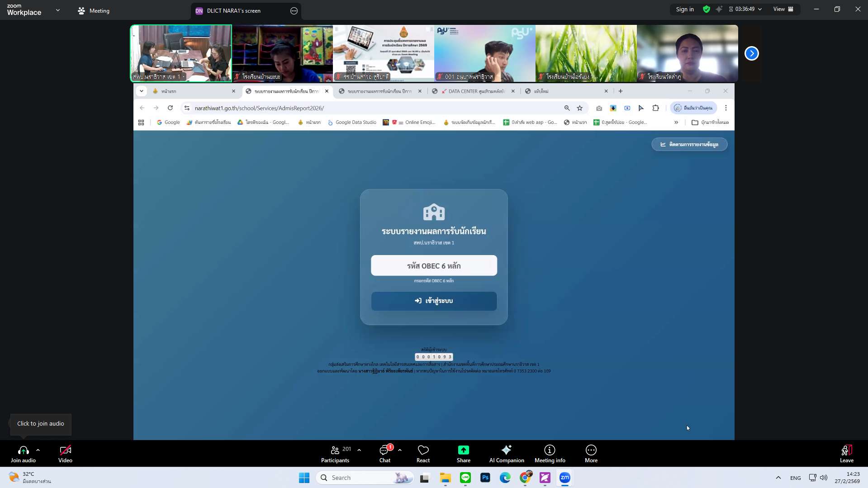Click Join audio to connect sound

point(23,454)
